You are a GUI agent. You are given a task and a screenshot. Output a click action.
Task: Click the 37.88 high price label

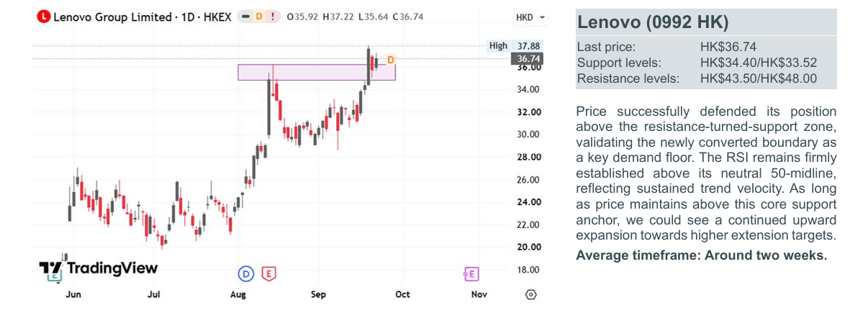tap(528, 45)
